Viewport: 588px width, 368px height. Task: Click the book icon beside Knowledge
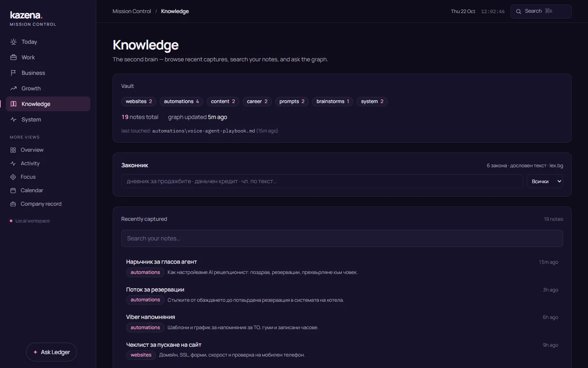tap(13, 104)
